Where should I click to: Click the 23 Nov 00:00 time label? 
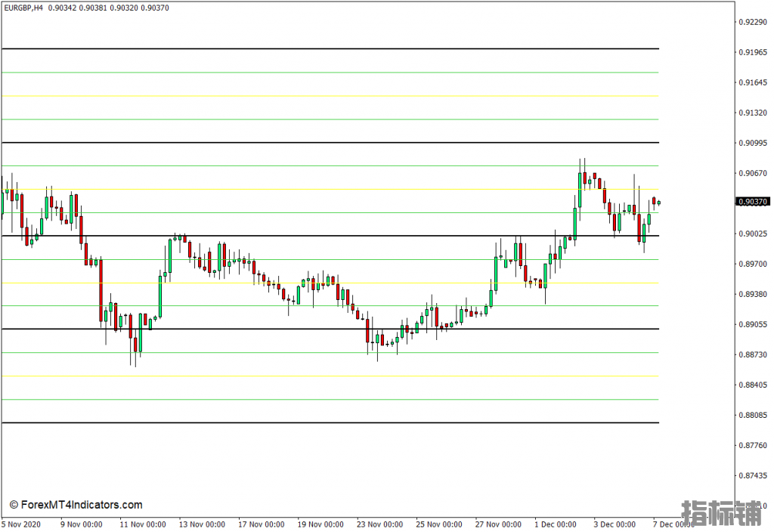[x=379, y=524]
